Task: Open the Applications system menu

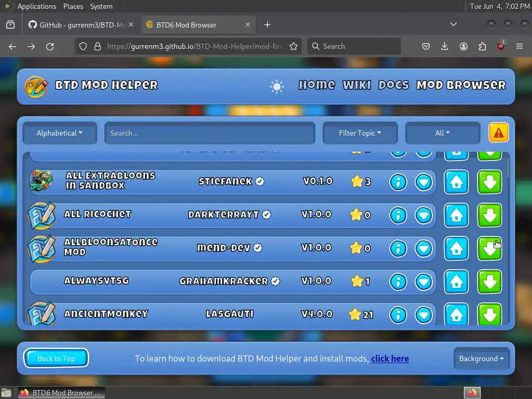Action: [37, 6]
